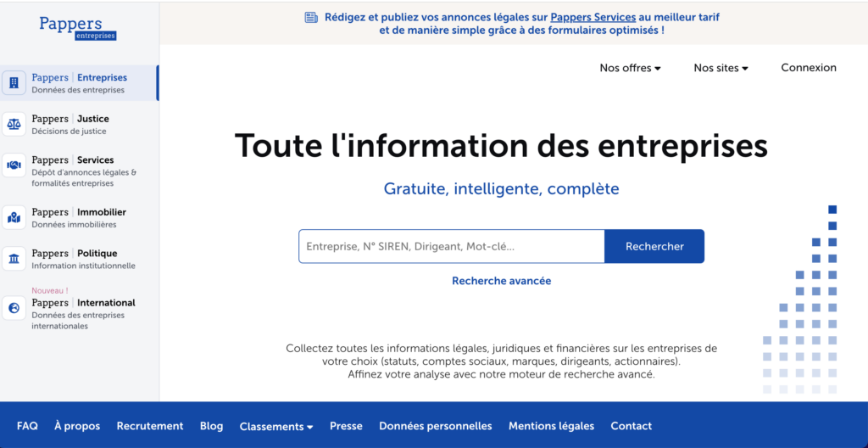This screenshot has width=868, height=448.
Task: Go to Pappers Services in the sidebar
Action: tap(79, 171)
